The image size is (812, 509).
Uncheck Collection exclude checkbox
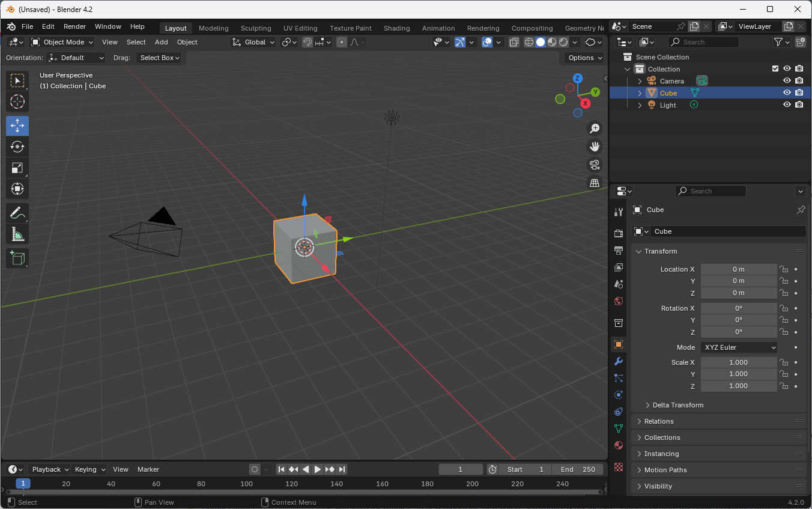click(775, 69)
